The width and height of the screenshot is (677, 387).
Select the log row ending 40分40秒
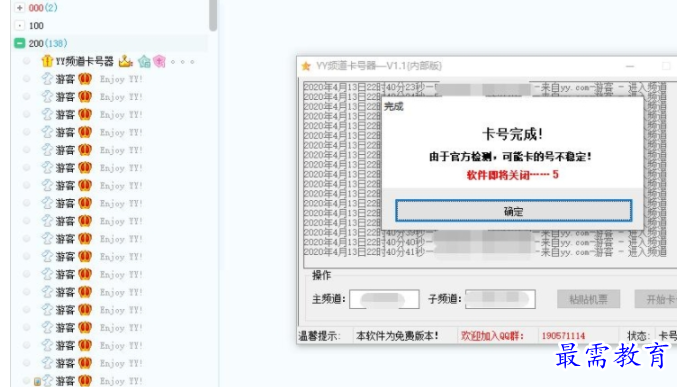click(x=485, y=242)
